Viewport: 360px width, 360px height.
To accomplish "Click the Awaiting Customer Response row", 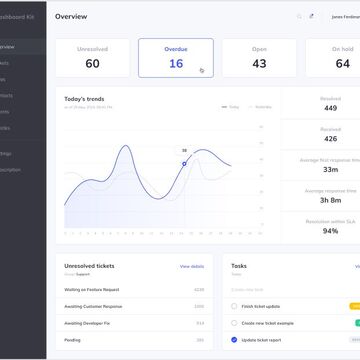I will tap(134, 306).
